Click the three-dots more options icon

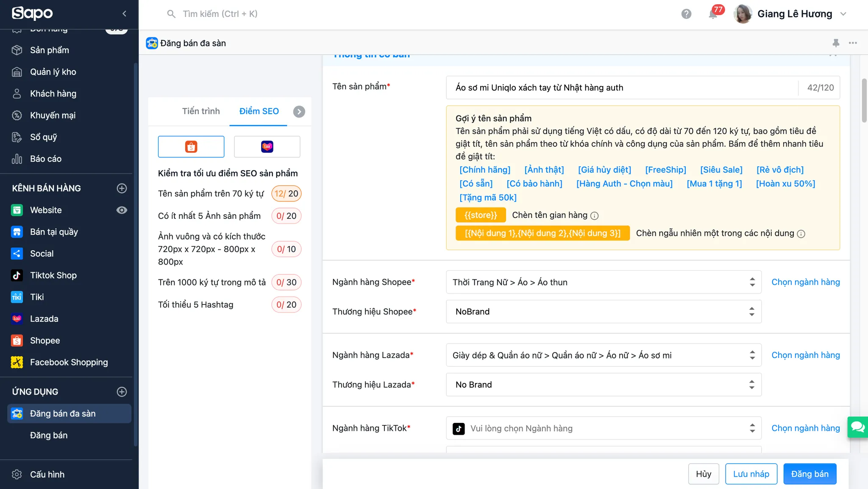pyautogui.click(x=853, y=43)
